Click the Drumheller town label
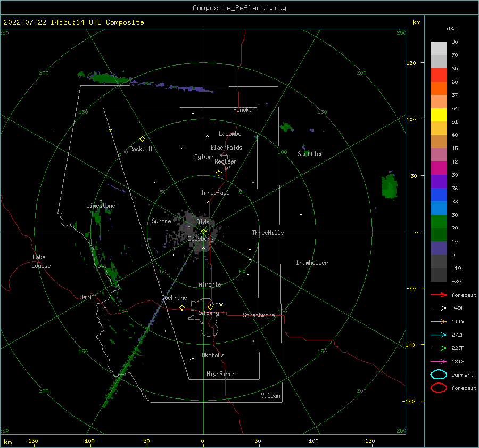This screenshot has width=479, height=448. [x=312, y=263]
